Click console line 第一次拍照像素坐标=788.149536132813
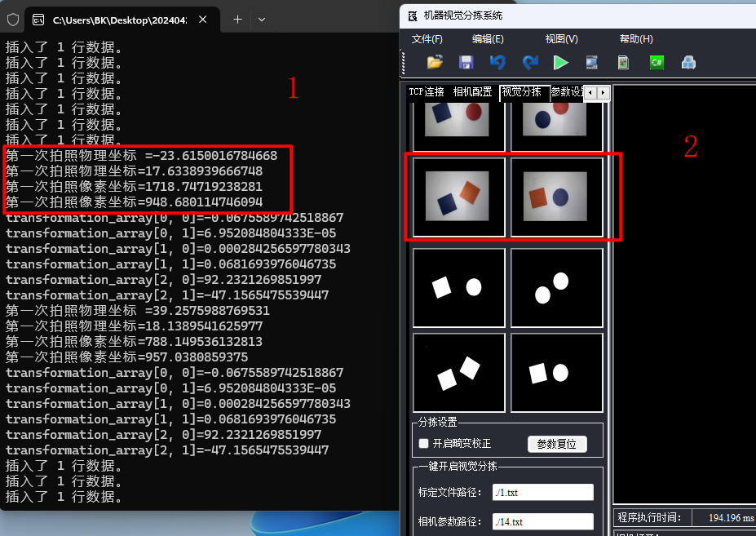 tap(134, 342)
